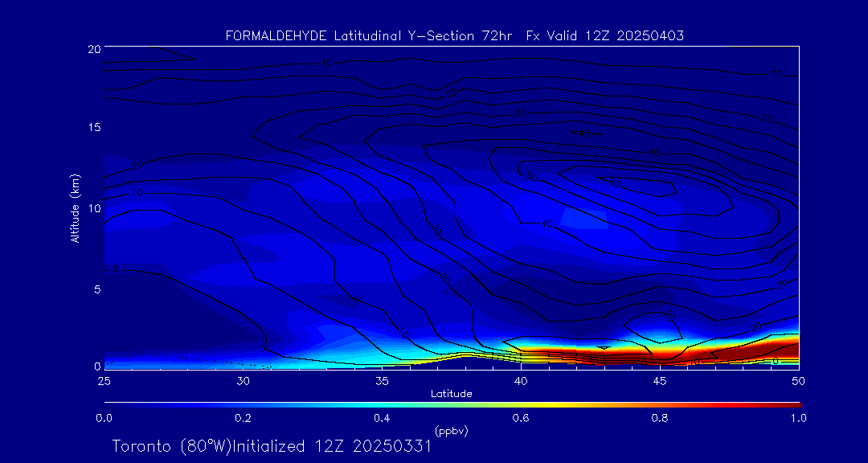Click latitude tick label '50'

click(798, 381)
